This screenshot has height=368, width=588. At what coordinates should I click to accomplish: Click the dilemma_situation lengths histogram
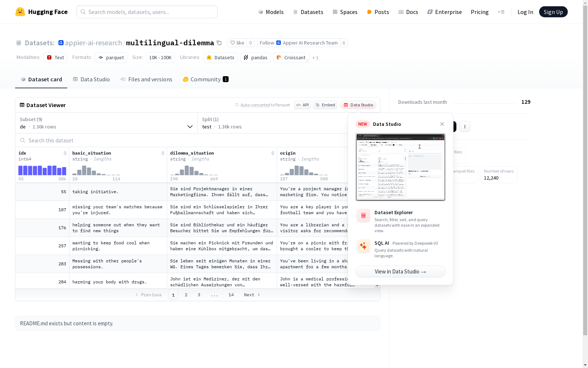click(194, 170)
